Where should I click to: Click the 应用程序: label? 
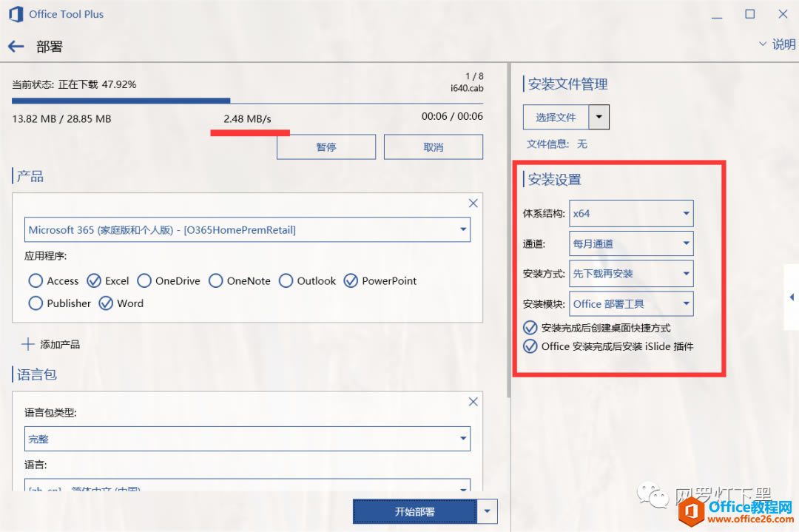(x=45, y=256)
